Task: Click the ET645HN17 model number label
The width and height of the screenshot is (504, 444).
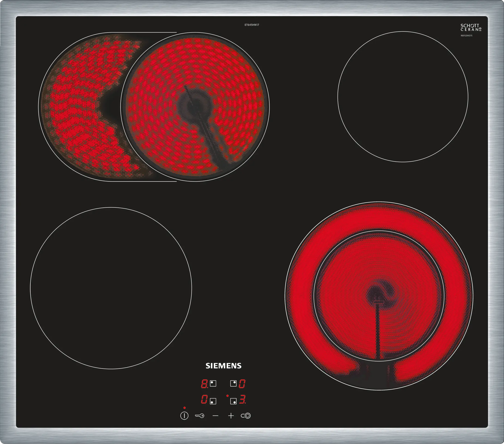Action: 252,25
